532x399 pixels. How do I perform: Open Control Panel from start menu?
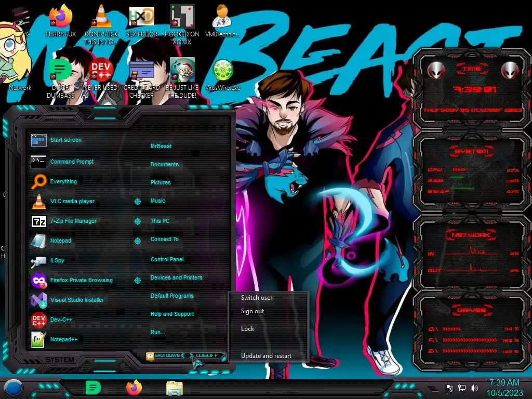click(167, 259)
